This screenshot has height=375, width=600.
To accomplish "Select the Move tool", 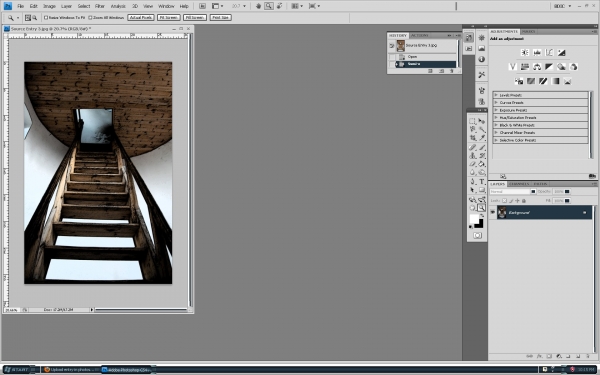I will 482,121.
